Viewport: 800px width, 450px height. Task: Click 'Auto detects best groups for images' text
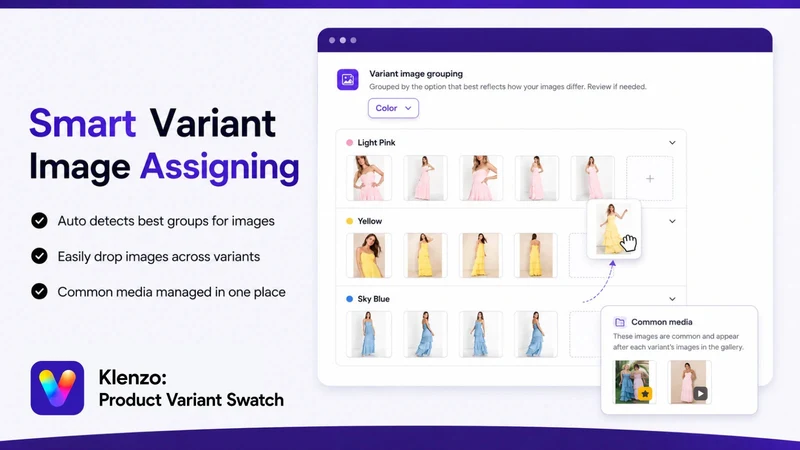point(166,221)
